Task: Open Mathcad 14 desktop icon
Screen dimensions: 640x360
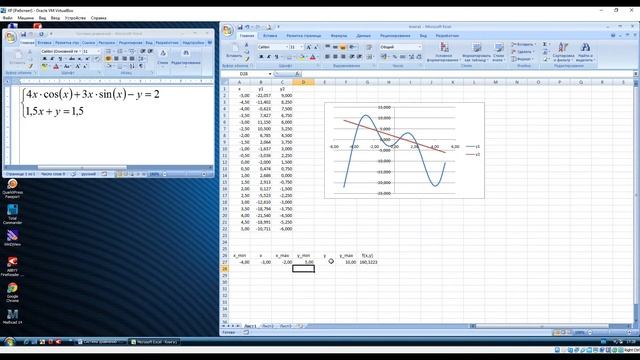Action: [x=12, y=316]
